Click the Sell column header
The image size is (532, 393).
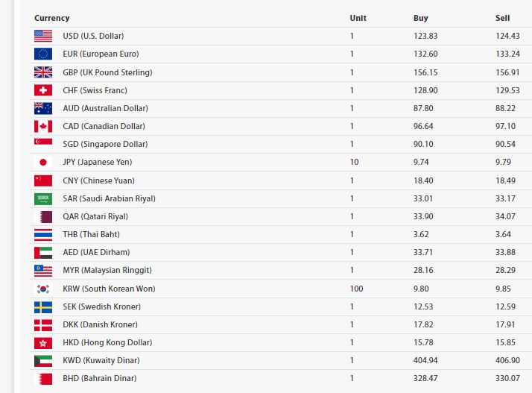click(502, 18)
